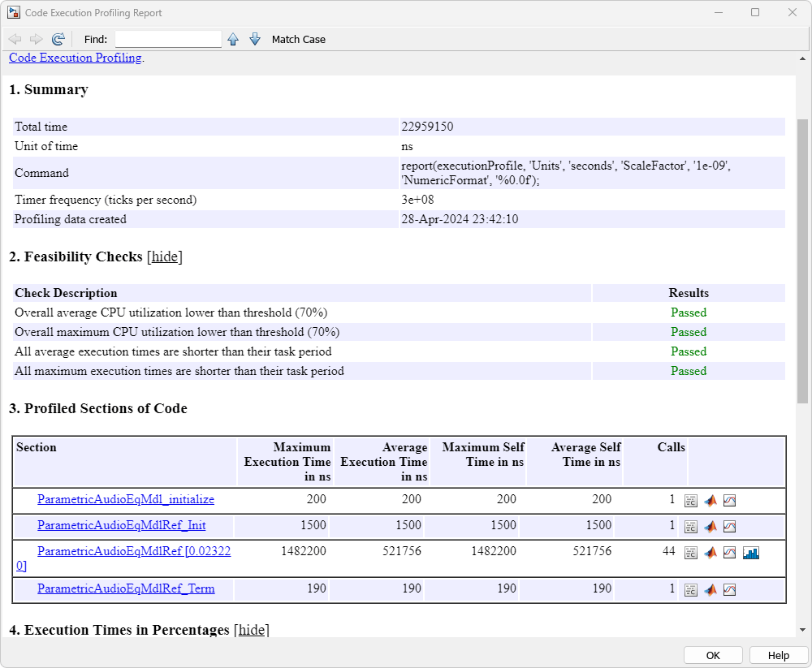Open code icon in ParametricAudioEqMdlRef_Term row
Image resolution: width=812 pixels, height=668 pixels.
click(691, 590)
